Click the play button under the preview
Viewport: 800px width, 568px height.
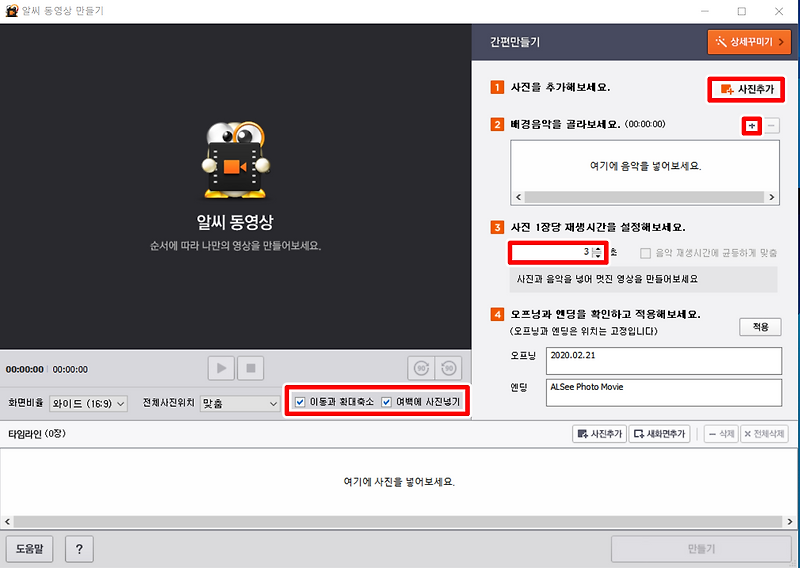click(x=221, y=368)
